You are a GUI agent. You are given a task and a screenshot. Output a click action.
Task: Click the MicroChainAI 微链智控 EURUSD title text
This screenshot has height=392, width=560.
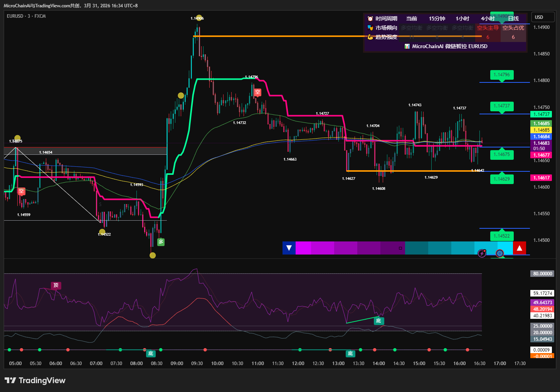pos(450,46)
